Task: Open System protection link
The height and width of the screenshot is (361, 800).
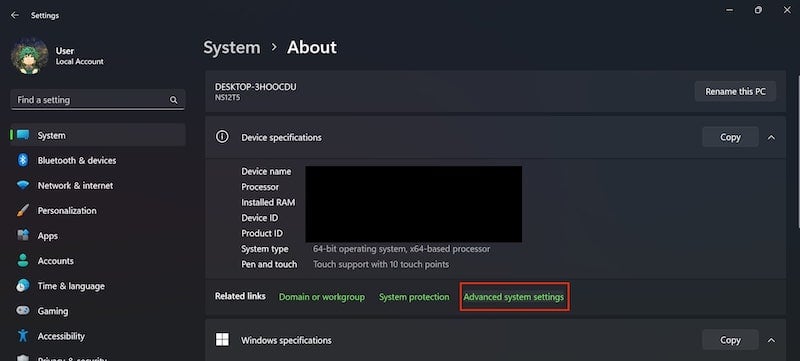Action: pyautogui.click(x=414, y=297)
